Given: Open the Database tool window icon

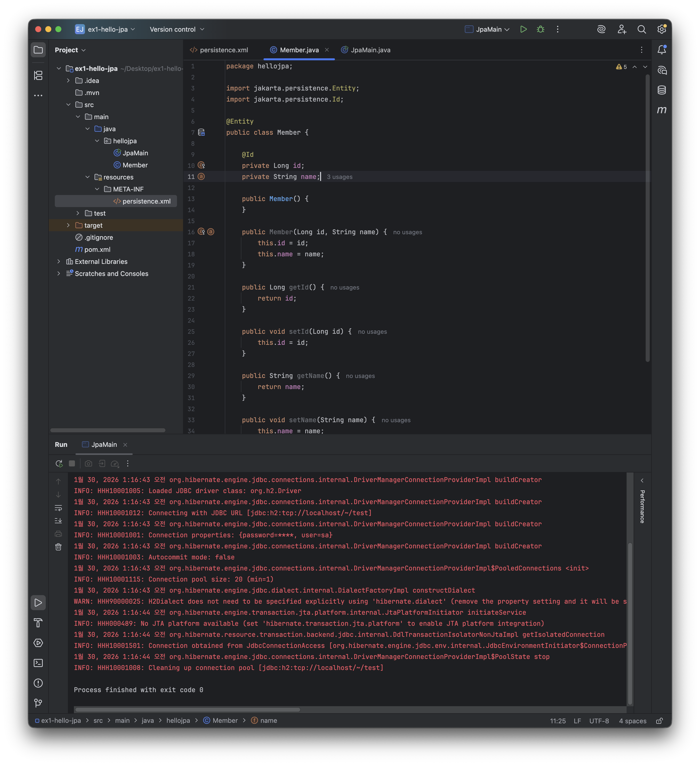Looking at the screenshot, I should 661,90.
